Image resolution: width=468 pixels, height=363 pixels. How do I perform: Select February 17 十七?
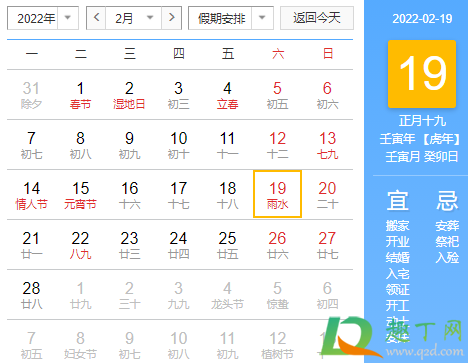(x=178, y=195)
